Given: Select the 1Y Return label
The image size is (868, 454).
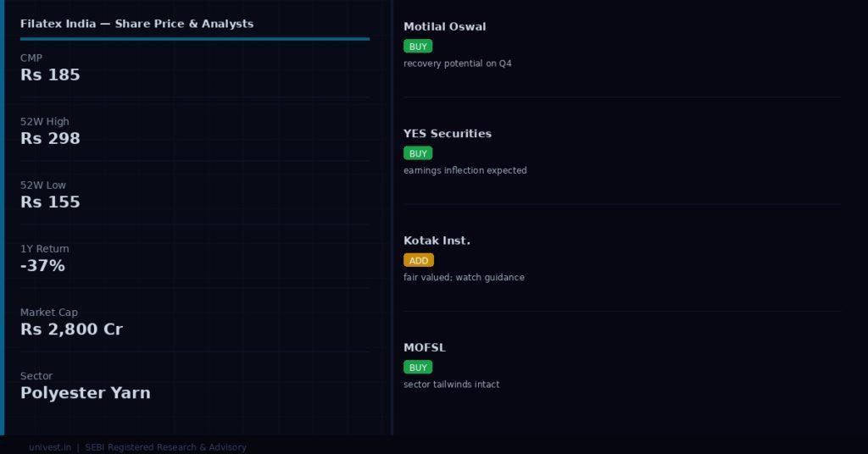Looking at the screenshot, I should tap(45, 249).
